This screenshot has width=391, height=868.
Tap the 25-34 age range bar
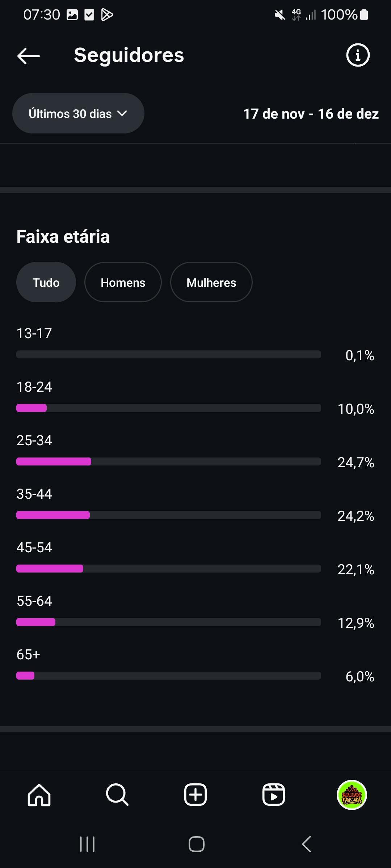tap(169, 461)
